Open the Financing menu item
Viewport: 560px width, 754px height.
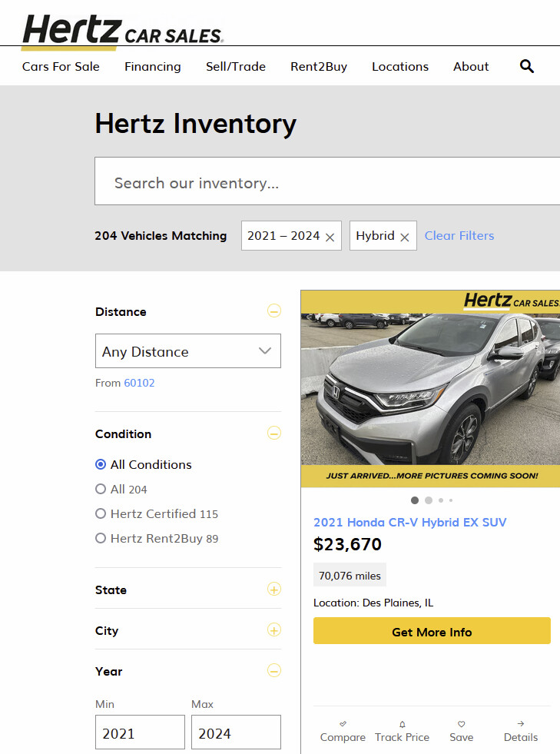click(152, 66)
